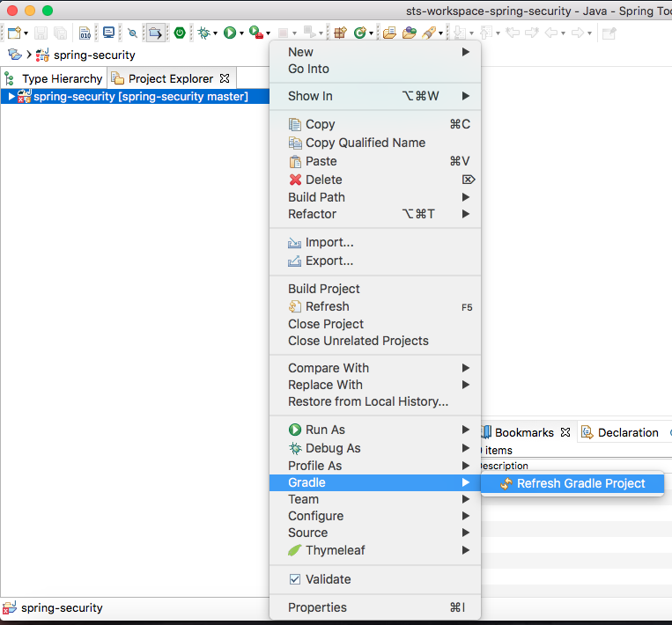Click spring-security in the breadcrumb bar

93,55
